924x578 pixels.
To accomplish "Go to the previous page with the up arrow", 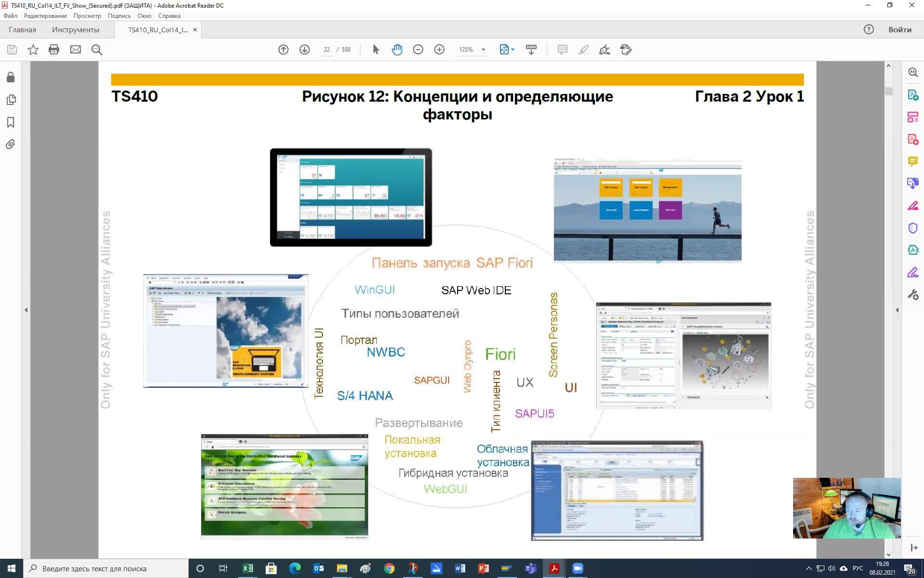I will (283, 50).
